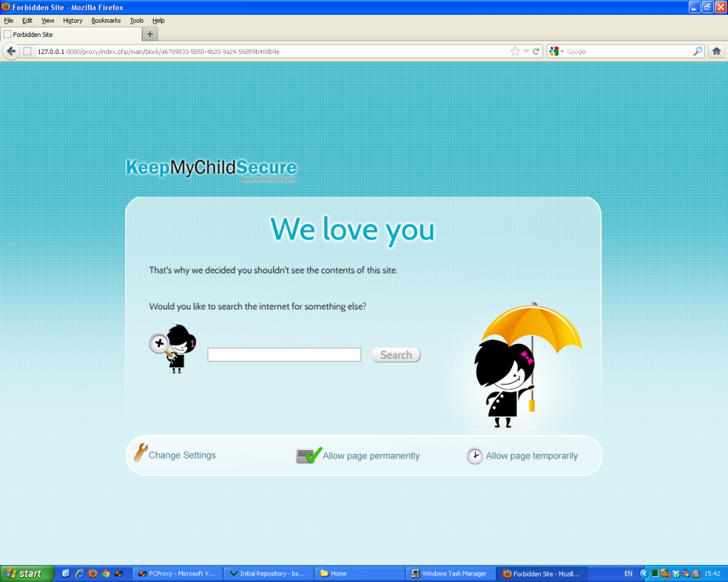Click the Firefox home icon

716,51
